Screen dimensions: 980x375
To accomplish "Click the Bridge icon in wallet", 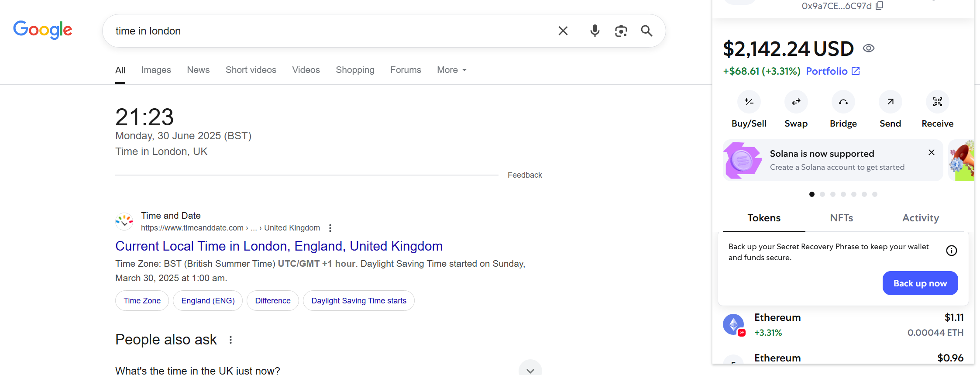I will pyautogui.click(x=843, y=102).
